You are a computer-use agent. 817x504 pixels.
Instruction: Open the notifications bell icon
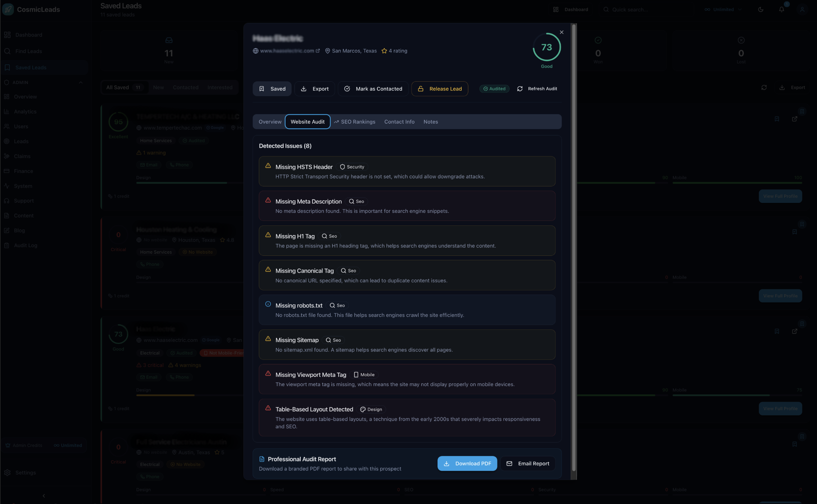tap(782, 9)
